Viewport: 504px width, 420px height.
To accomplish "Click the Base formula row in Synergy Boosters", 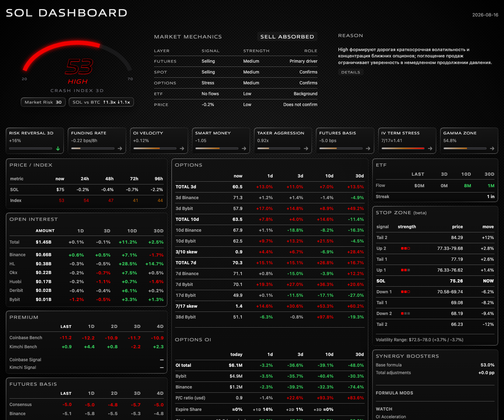I will [x=435, y=365].
